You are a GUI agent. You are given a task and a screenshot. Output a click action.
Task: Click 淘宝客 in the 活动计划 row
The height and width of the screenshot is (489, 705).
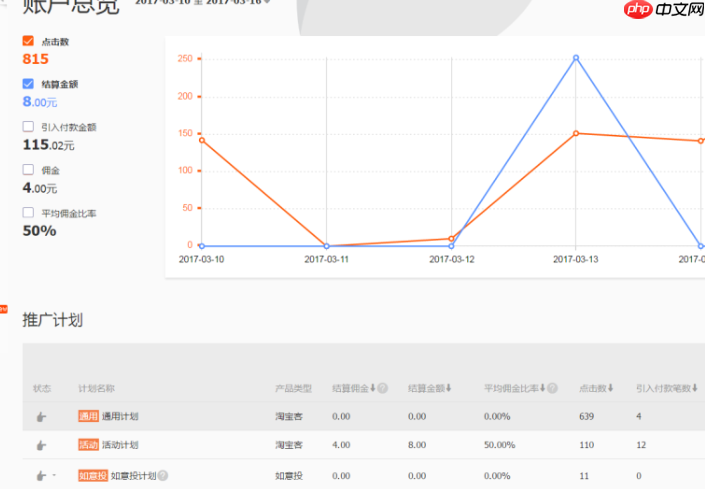[x=289, y=445]
